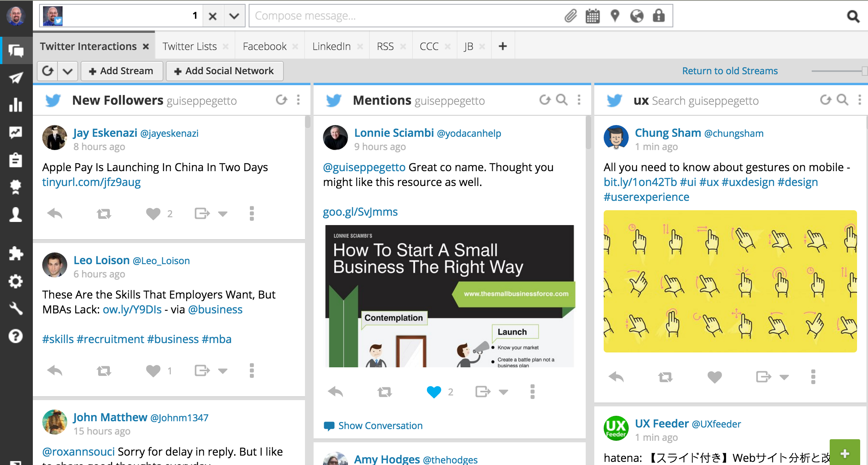Add a new tab with the plus button
This screenshot has width=868, height=465.
click(503, 46)
